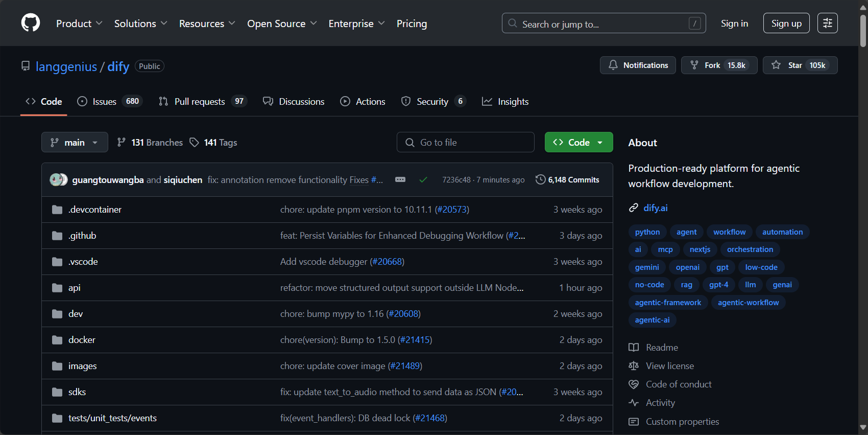The width and height of the screenshot is (868, 435).
Task: Click the mcp topic tag
Action: tap(665, 249)
